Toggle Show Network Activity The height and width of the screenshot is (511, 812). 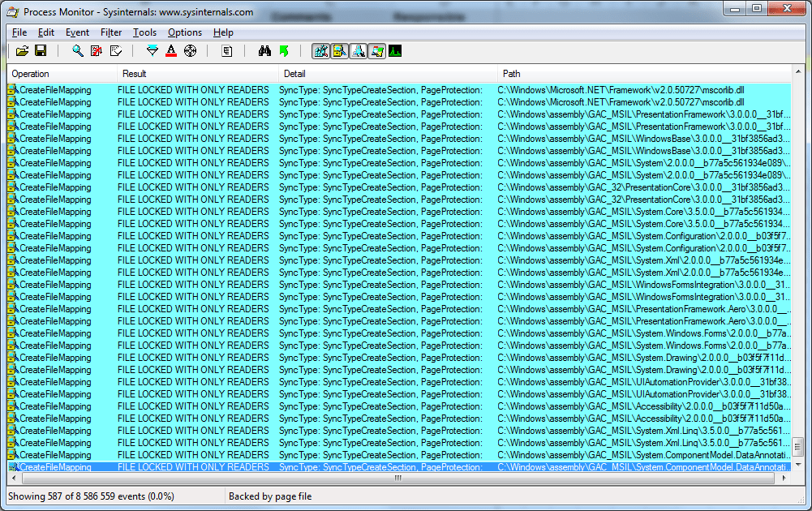359,51
